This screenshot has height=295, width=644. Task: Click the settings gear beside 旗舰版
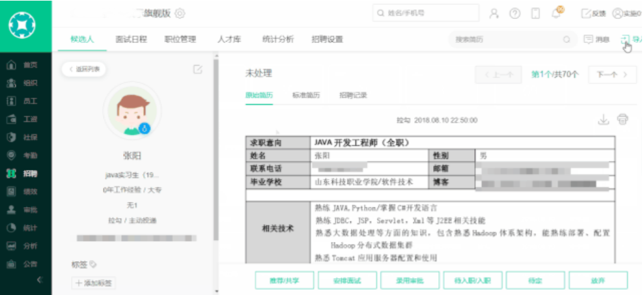(x=180, y=14)
